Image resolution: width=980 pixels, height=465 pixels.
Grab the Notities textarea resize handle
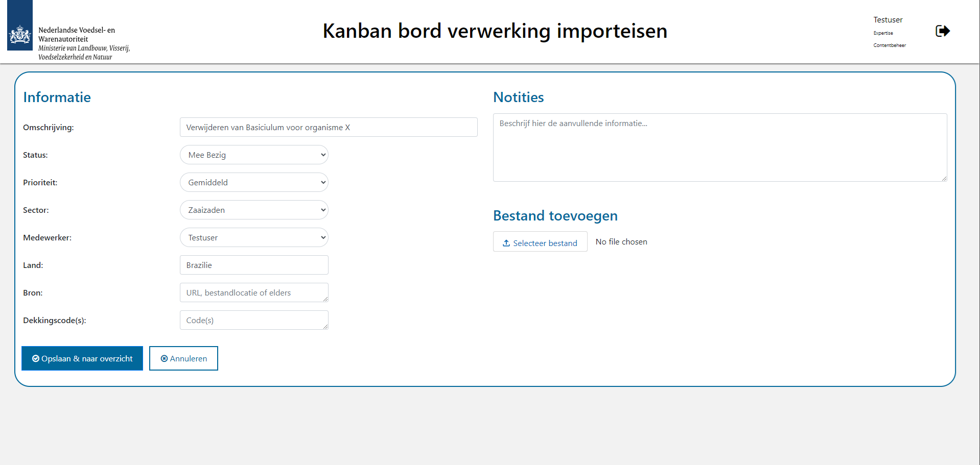[944, 178]
